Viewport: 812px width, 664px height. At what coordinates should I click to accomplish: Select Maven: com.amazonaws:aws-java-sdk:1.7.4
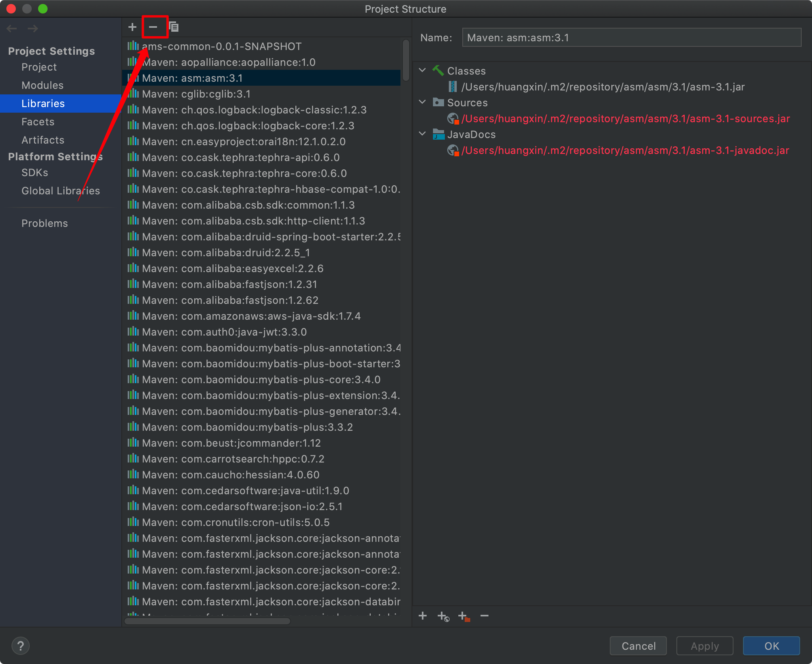coord(261,316)
